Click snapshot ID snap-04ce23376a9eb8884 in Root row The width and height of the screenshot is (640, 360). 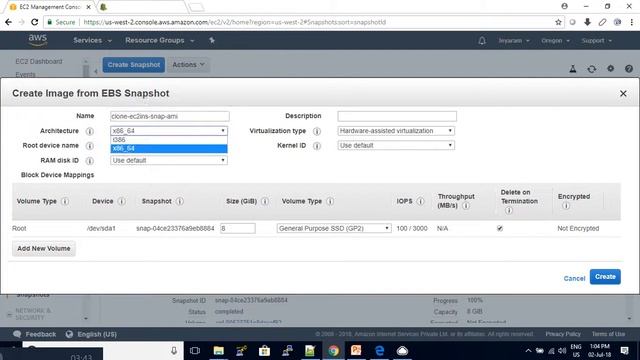(x=175, y=229)
